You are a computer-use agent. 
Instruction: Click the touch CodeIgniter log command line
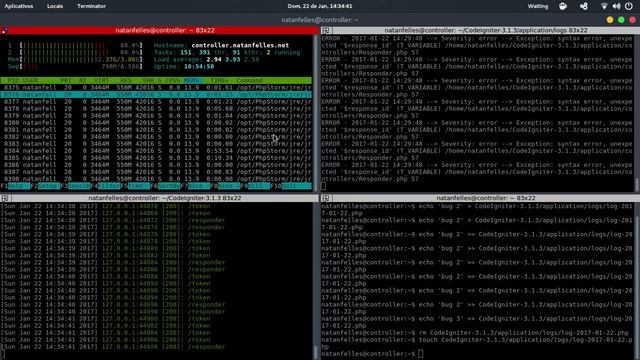(x=477, y=343)
